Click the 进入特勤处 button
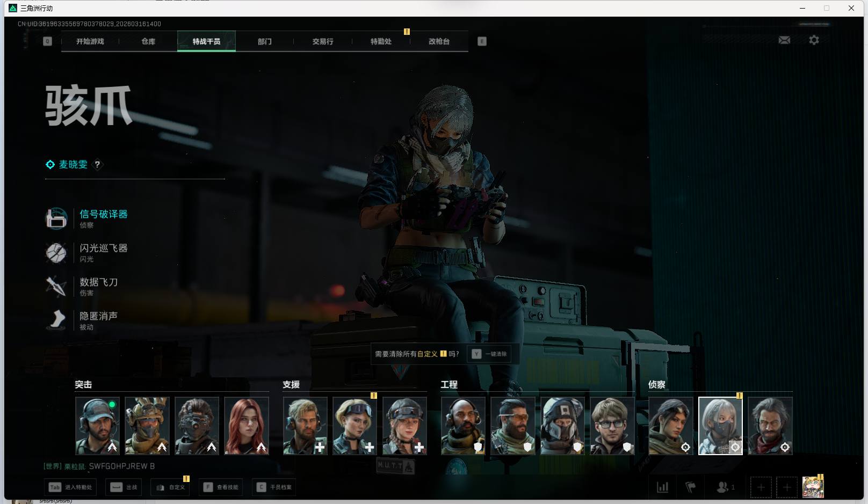The image size is (868, 504). coord(71,487)
